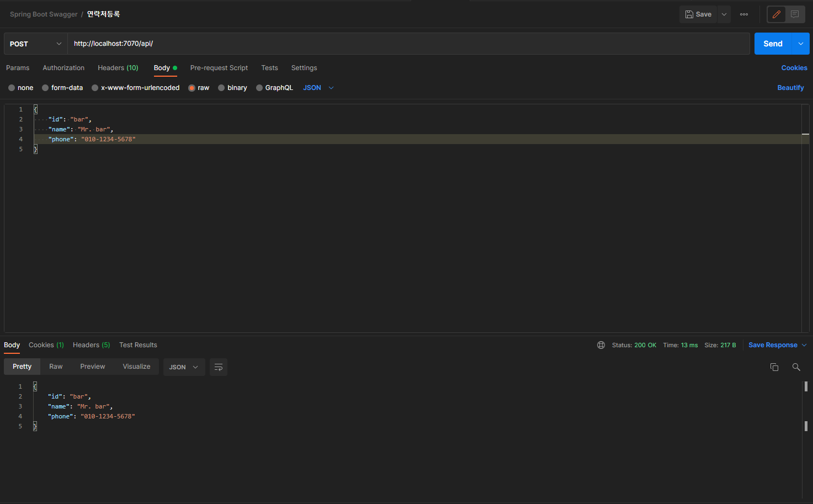The width and height of the screenshot is (813, 504).
Task: Select the raw body type
Action: point(199,88)
